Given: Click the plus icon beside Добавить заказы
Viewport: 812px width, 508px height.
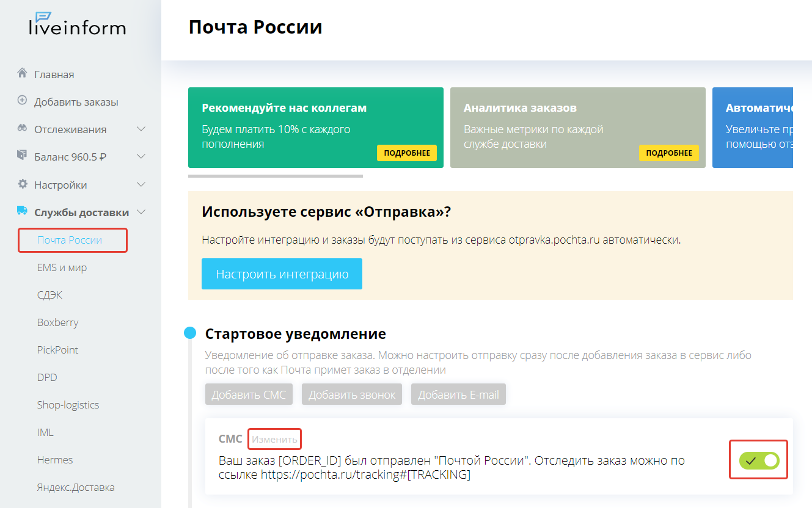Looking at the screenshot, I should (23, 101).
